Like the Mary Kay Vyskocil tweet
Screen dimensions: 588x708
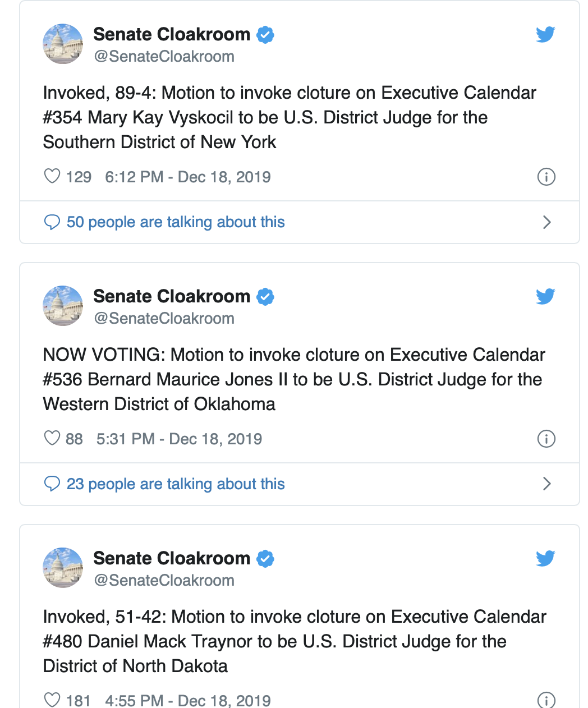click(x=52, y=176)
